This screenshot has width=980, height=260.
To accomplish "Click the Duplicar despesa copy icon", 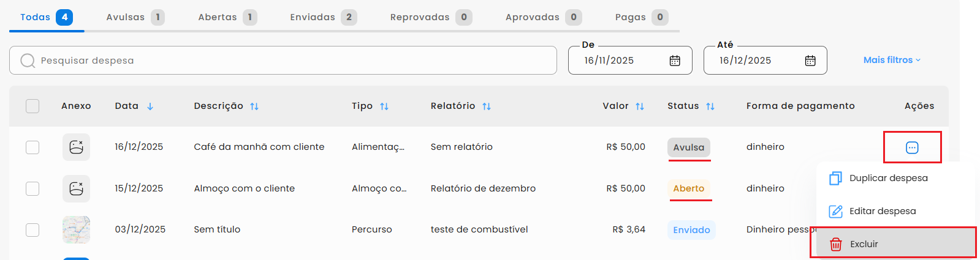I will tap(835, 178).
